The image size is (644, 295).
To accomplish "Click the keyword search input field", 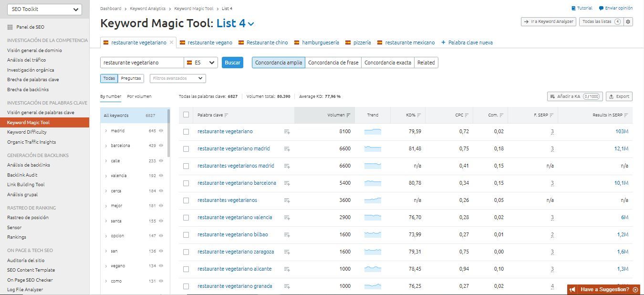I will pyautogui.click(x=142, y=63).
